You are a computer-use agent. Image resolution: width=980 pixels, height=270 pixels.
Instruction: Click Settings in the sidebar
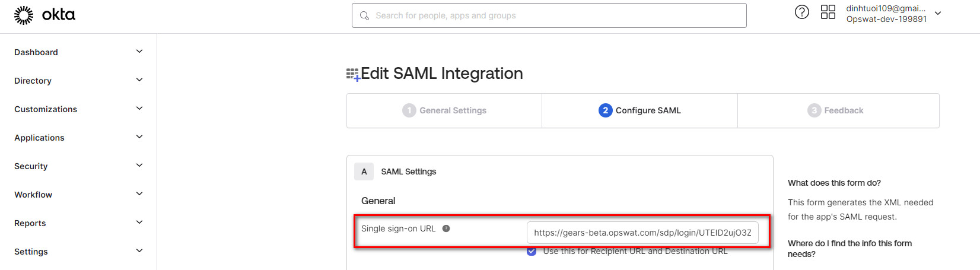[31, 252]
